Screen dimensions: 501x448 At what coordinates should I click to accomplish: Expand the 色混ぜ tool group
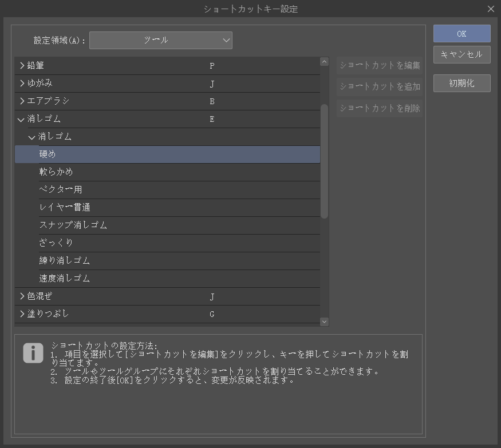coord(22,296)
